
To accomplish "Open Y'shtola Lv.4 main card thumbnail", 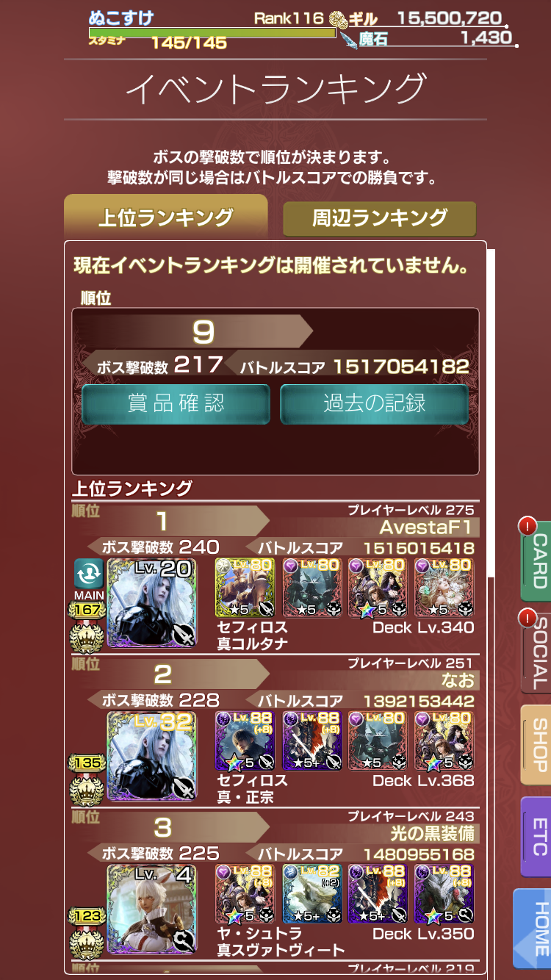I will tap(151, 909).
